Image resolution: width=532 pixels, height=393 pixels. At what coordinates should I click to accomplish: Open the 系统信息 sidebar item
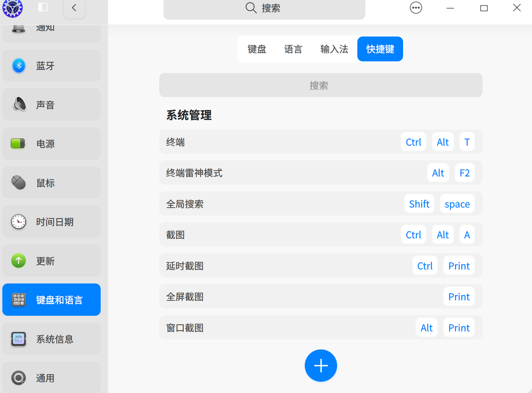click(51, 339)
